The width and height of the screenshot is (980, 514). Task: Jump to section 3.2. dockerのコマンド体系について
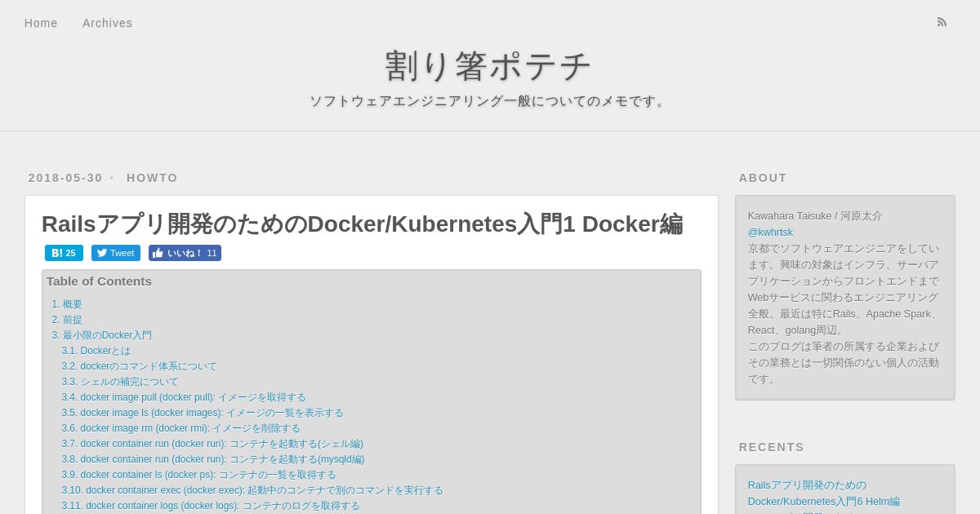[x=139, y=366]
